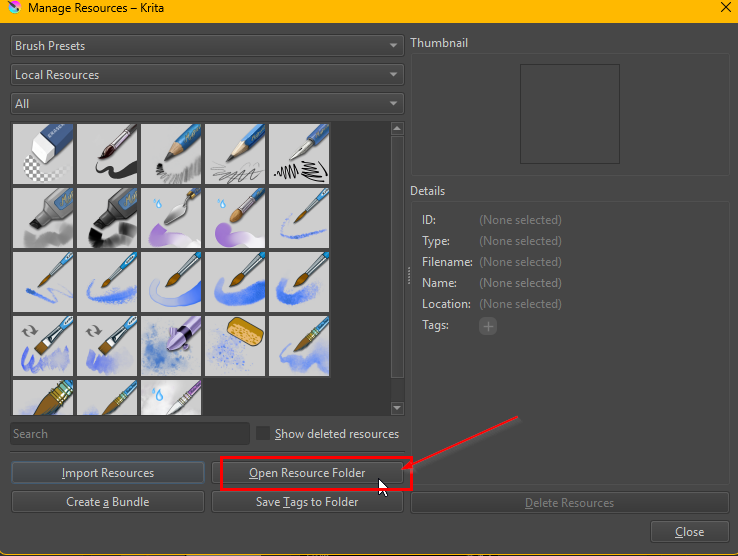This screenshot has width=738, height=556.
Task: Select the airbrush blue spray preset
Action: click(171, 346)
